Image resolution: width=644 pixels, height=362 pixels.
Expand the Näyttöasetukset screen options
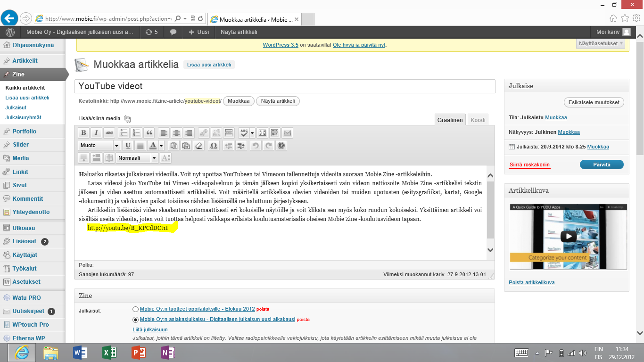point(601,44)
